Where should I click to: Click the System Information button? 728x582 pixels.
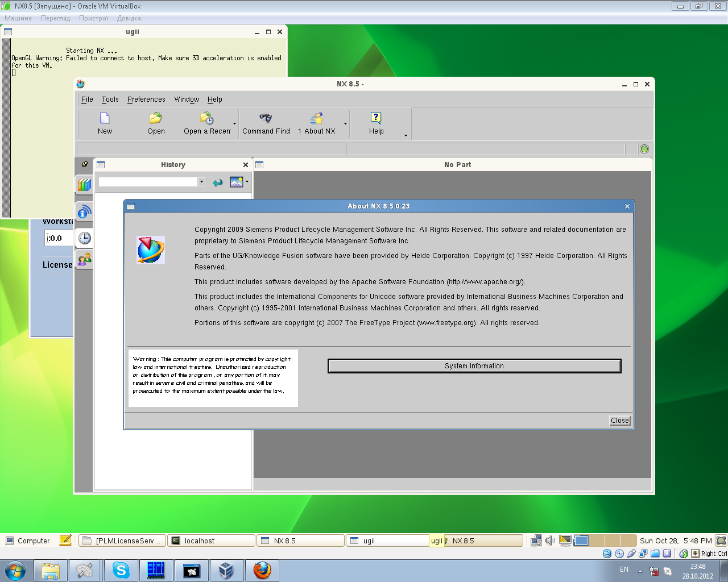pos(474,366)
